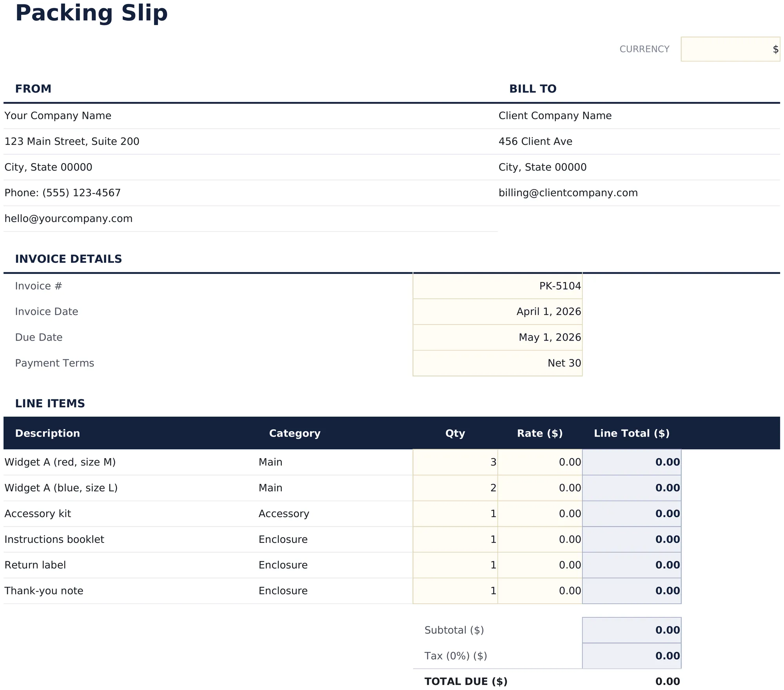Click the 'LINE ITEMS' section heading
Image resolution: width=784 pixels, height=690 pixels.
50,403
